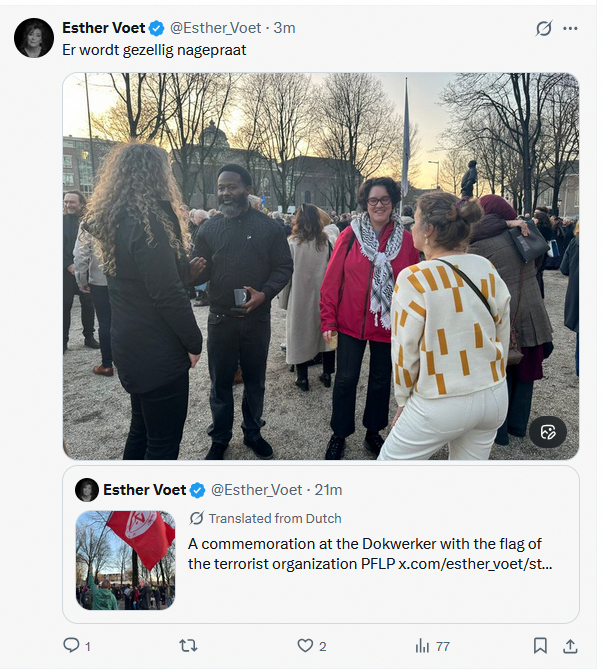This screenshot has height=669, width=604.
Task: Repost this tweet using the retweet icon
Action: [187, 646]
